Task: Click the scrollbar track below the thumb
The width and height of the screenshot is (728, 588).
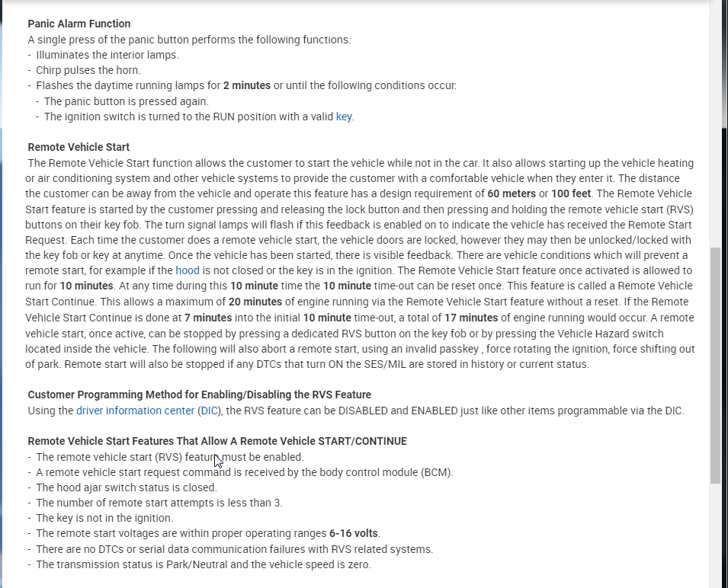Action: click(715, 533)
